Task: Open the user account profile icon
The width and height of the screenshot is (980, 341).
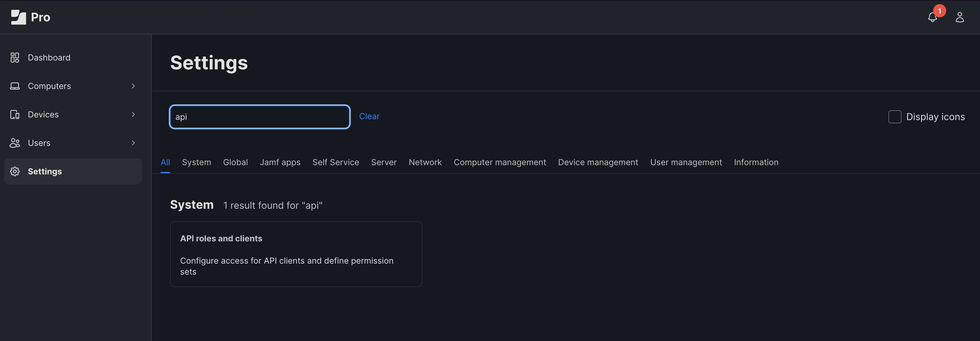Action: click(x=960, y=17)
